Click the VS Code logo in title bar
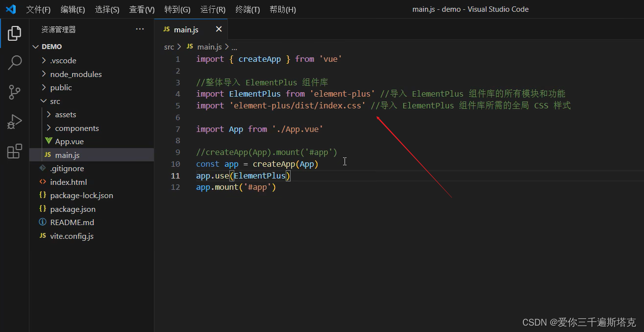644x332 pixels. (x=11, y=9)
